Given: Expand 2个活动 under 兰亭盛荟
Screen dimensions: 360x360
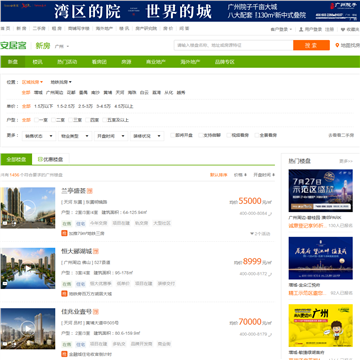Looking at the screenshot, I should pyautogui.click(x=260, y=234).
